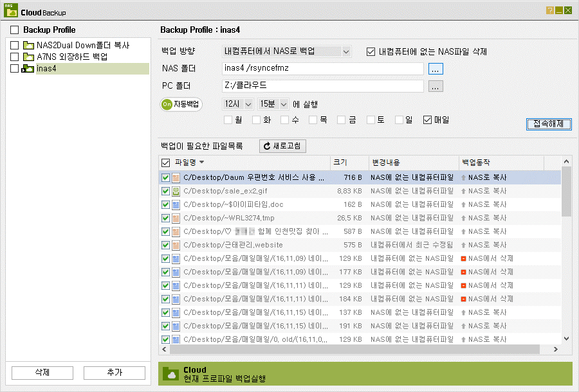Open the 12시 hour dropdown
This screenshot has height=392, width=579.
pyautogui.click(x=238, y=104)
